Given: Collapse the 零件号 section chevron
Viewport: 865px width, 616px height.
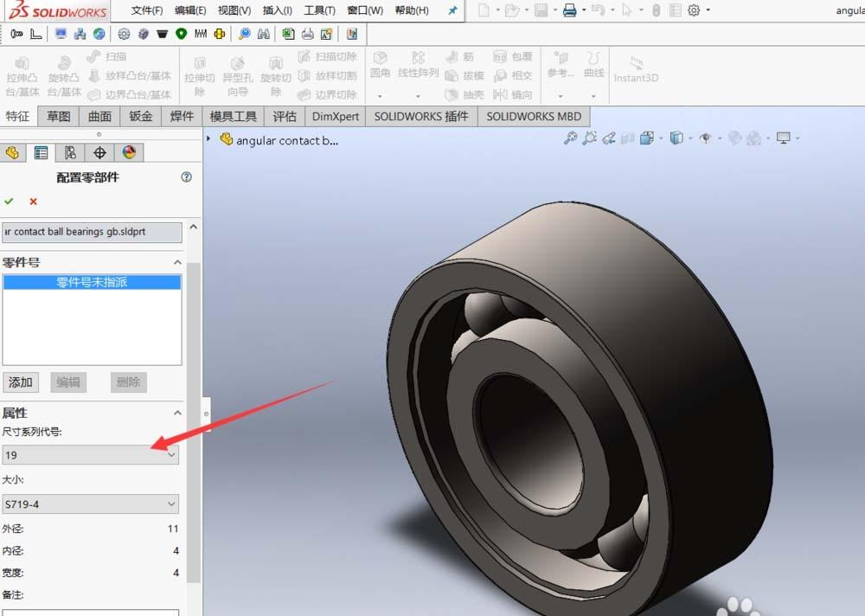Looking at the screenshot, I should coord(177,261).
